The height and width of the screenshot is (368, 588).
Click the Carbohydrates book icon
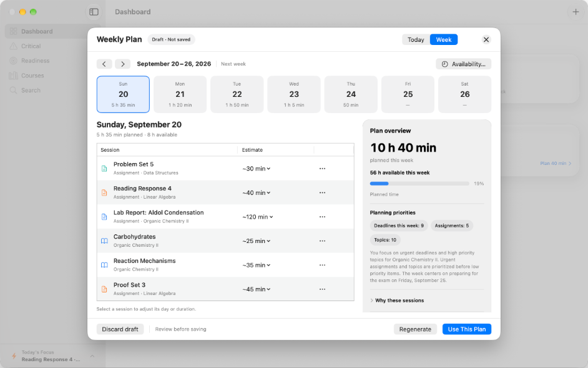104,241
